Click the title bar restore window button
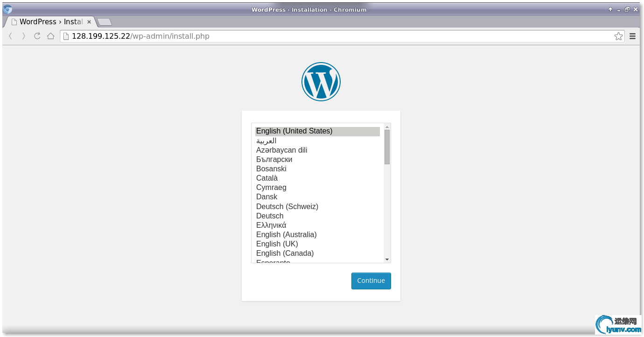 [627, 9]
